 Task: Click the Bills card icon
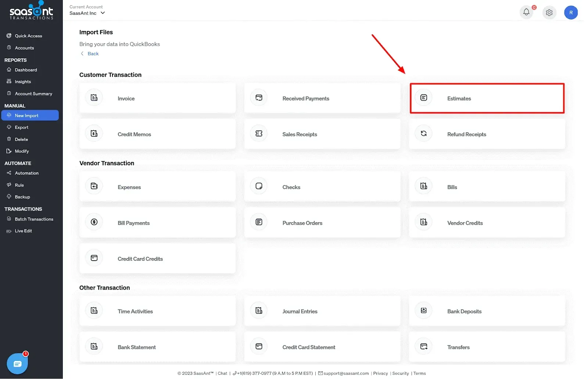point(423,186)
